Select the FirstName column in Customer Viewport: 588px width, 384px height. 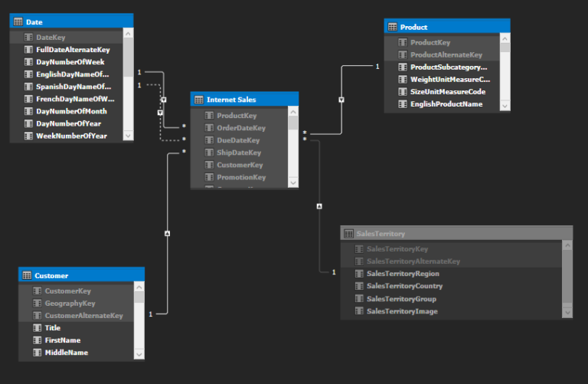pos(63,340)
